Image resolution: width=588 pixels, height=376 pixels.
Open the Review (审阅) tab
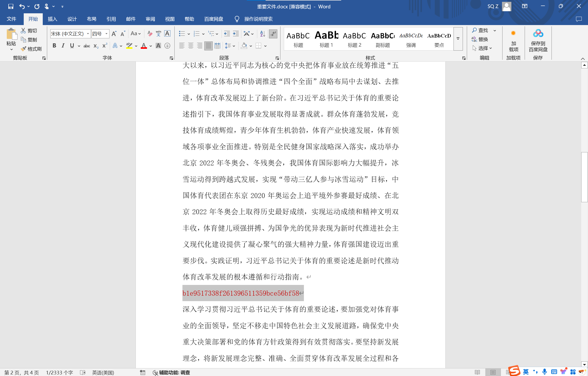[x=150, y=19]
